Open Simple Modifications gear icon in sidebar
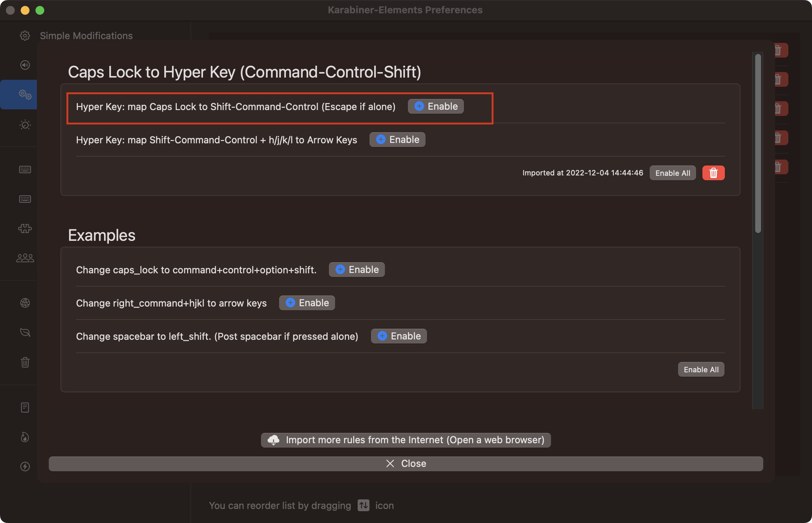 [25, 35]
